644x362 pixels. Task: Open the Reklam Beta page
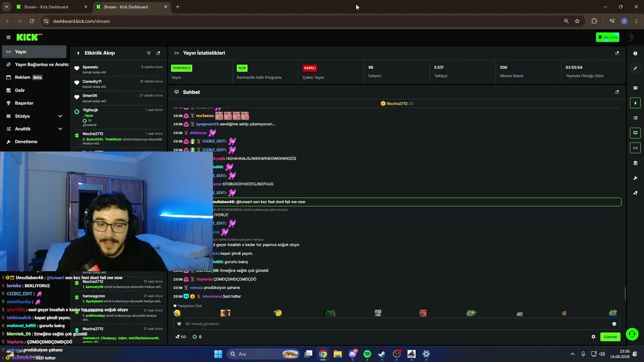click(x=34, y=77)
